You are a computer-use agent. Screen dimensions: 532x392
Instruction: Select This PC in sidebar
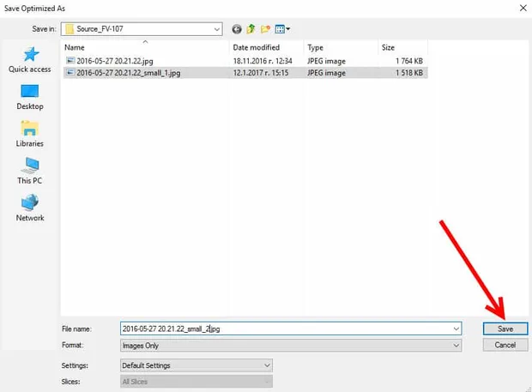tap(30, 172)
